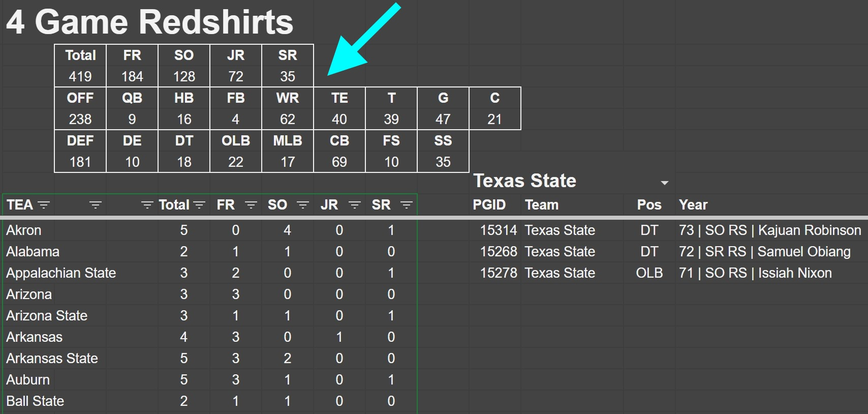The width and height of the screenshot is (868, 414).
Task: Click the 4 Game Redshirts title
Action: pyautogui.click(x=149, y=22)
